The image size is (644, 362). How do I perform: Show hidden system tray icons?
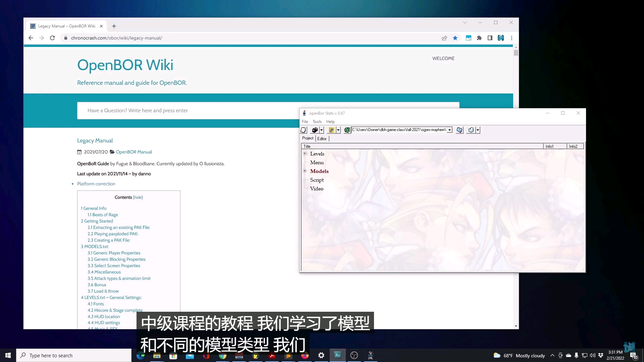tap(552, 355)
